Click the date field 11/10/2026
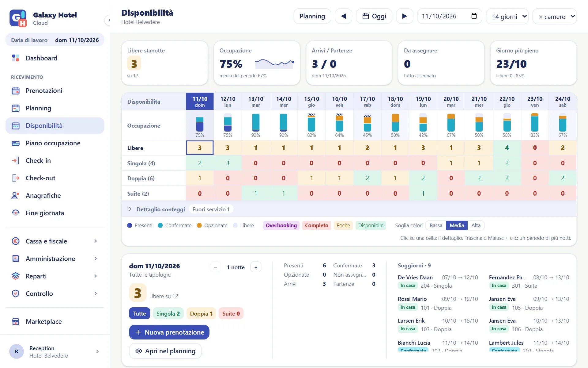 tap(450, 16)
